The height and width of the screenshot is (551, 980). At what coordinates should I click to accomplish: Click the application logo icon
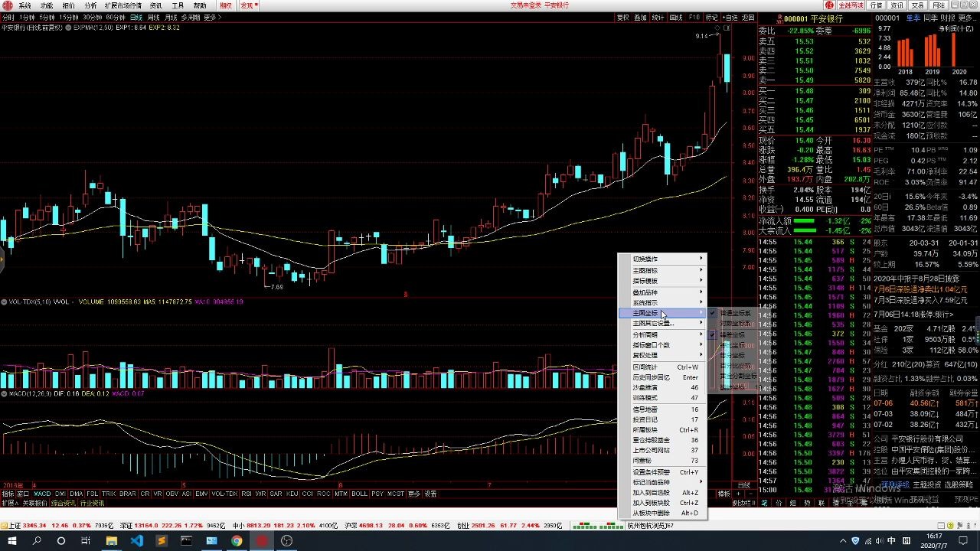click(x=7, y=5)
